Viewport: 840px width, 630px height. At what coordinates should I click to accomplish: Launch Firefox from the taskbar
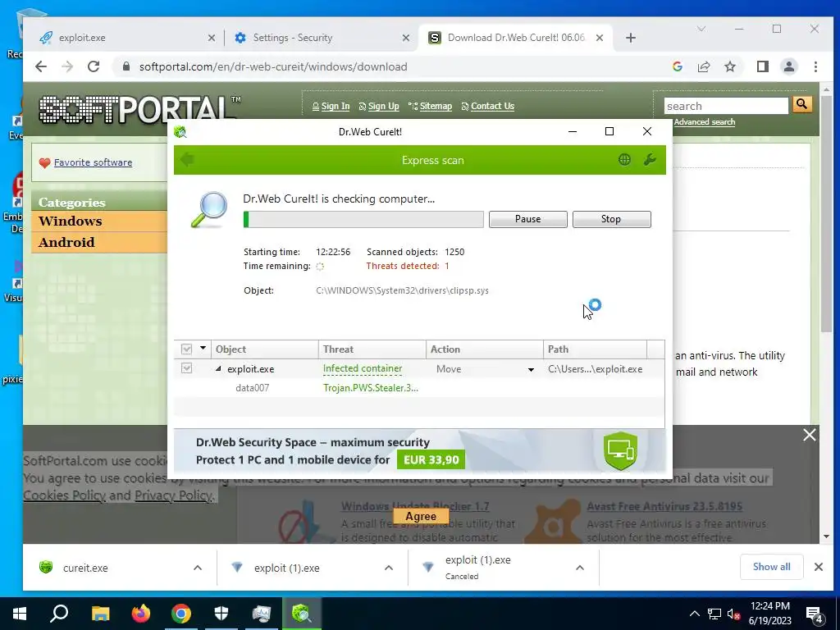(x=141, y=614)
